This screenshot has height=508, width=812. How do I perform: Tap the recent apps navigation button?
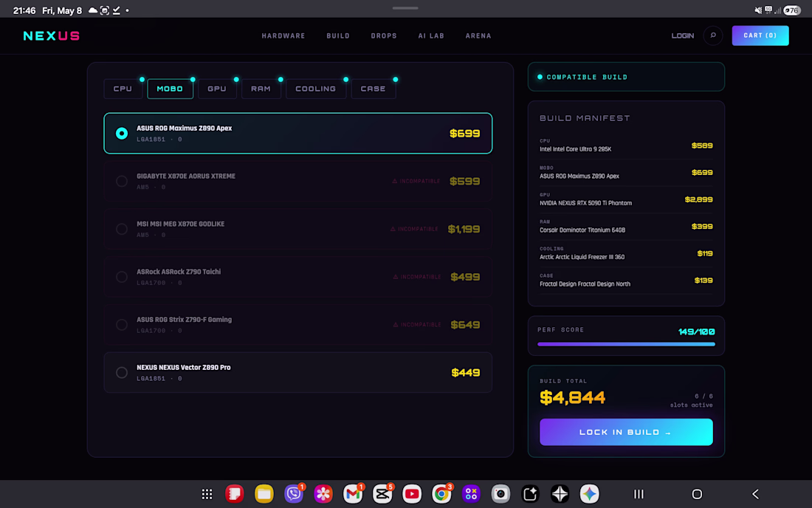point(639,494)
